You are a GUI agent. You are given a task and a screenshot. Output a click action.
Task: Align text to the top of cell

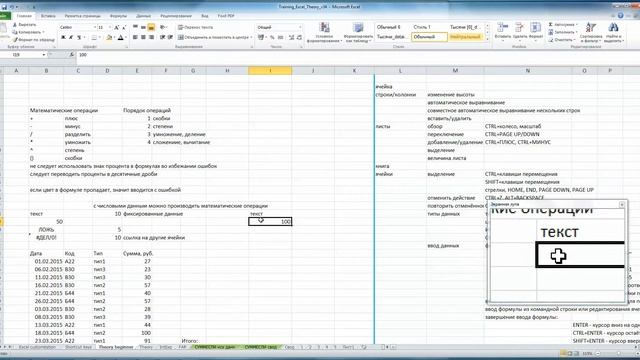click(135, 27)
